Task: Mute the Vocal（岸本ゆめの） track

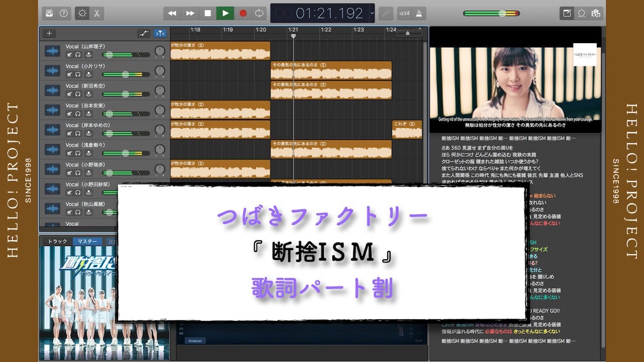Action: click(x=69, y=134)
